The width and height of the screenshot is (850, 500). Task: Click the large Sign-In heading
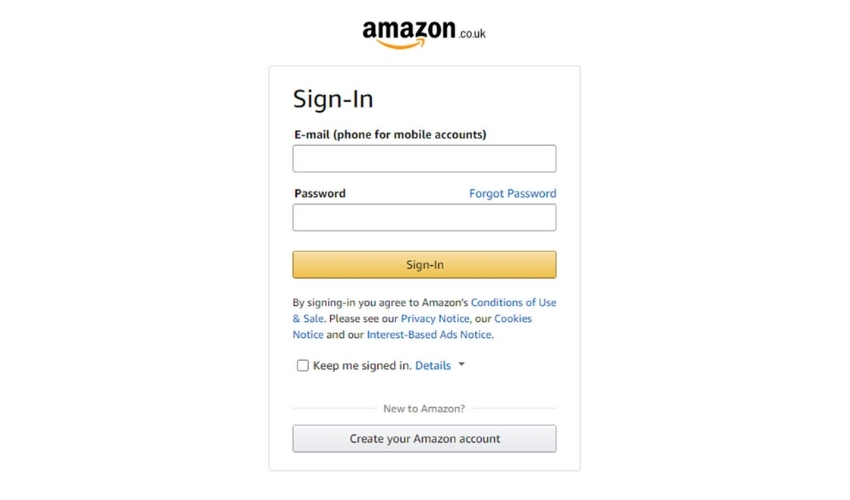pos(333,99)
